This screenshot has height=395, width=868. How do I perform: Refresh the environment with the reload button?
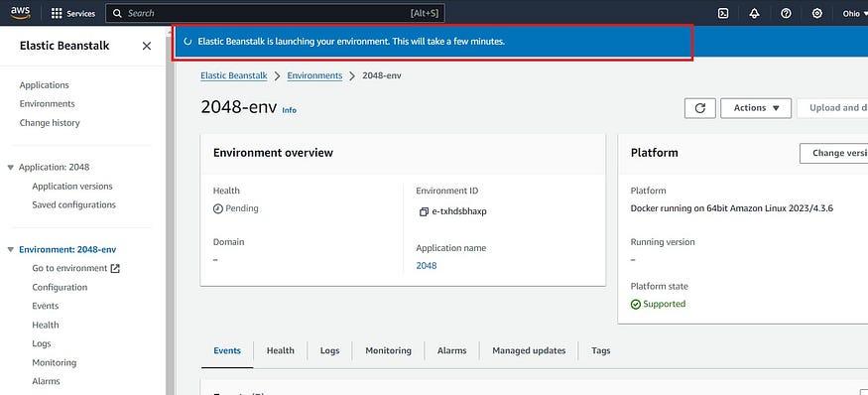point(699,108)
